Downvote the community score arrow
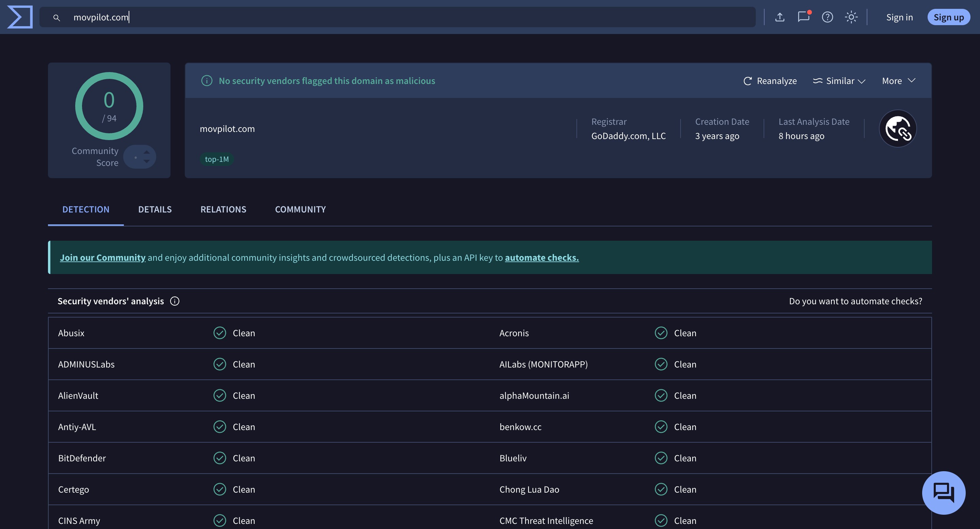The width and height of the screenshot is (980, 529). 146,161
